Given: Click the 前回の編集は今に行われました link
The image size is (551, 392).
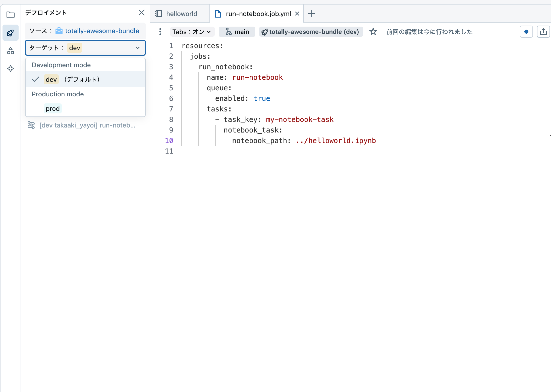Looking at the screenshot, I should (429, 32).
